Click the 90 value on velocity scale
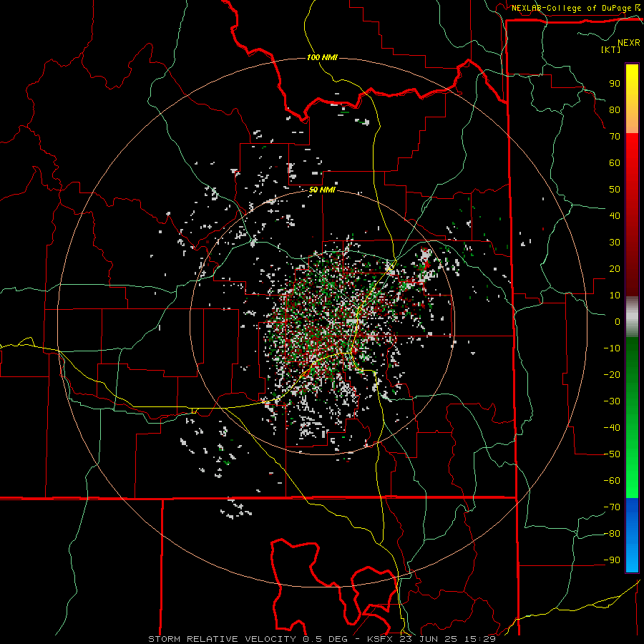Screen dimensions: 644x644 pyautogui.click(x=615, y=84)
